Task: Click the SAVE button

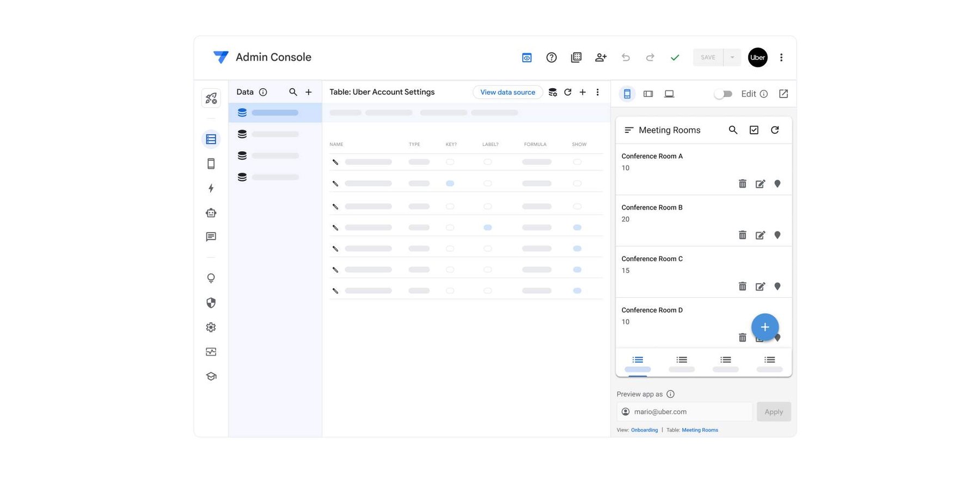Action: 708,57
